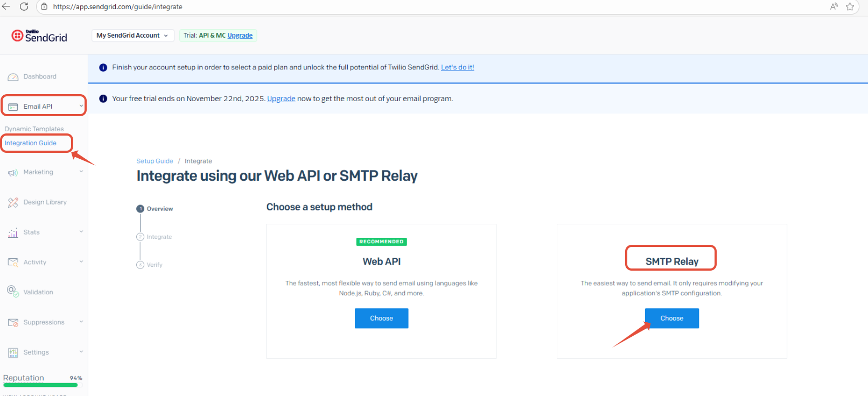Expand the Activity menu chevron
This screenshot has width=868, height=396.
pos(81,261)
